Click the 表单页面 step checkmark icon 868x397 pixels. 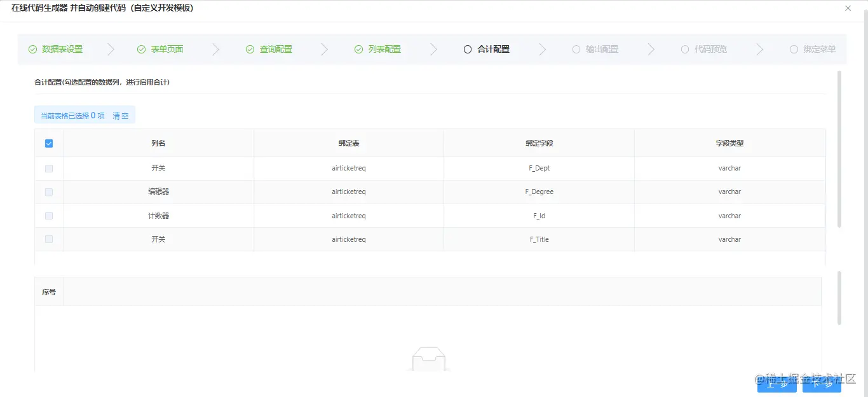142,49
